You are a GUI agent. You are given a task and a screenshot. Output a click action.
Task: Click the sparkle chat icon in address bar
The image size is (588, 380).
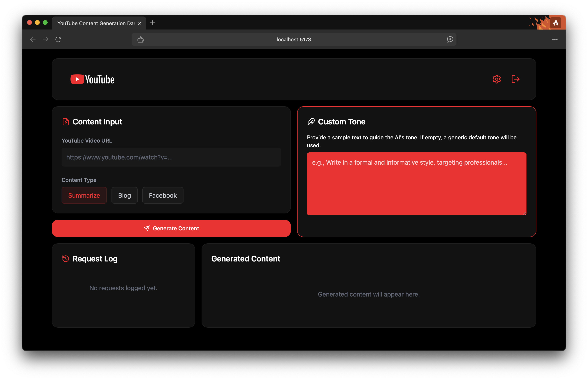450,39
